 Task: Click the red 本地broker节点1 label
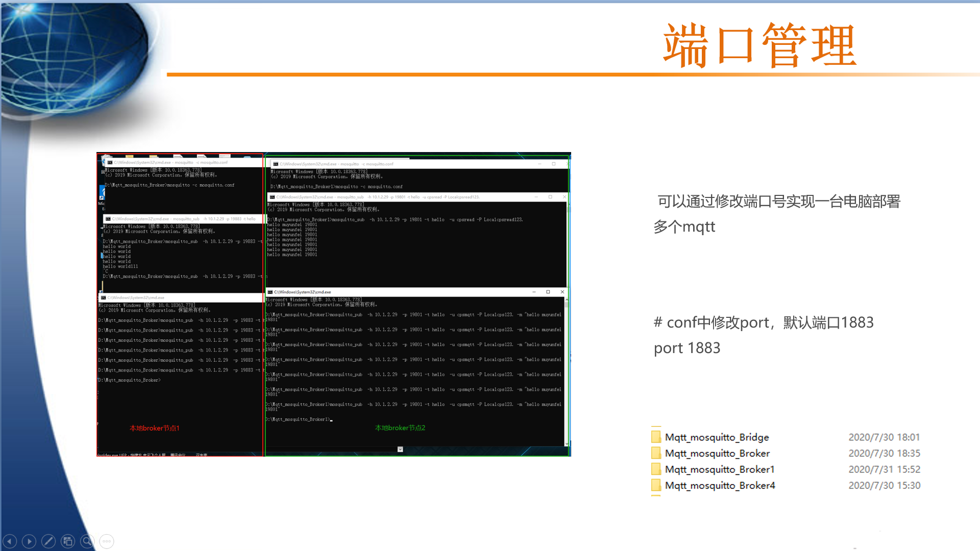coord(154,428)
